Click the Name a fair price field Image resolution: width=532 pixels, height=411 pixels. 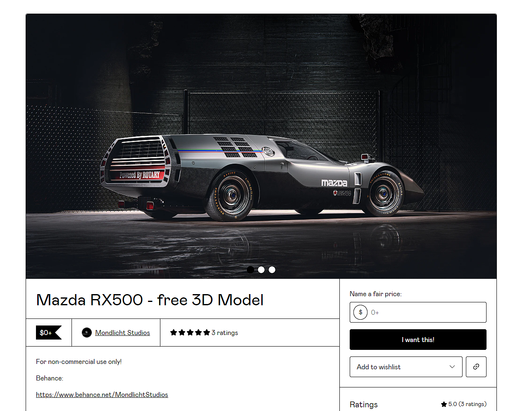(418, 312)
